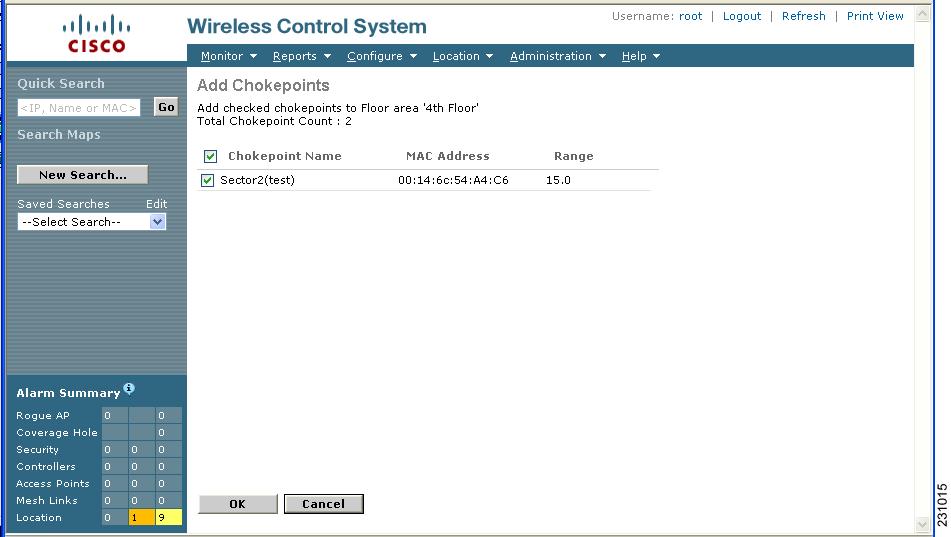Viewport: 951px width, 537px height.
Task: Toggle the select-all chokepoints checkbox
Action: tap(210, 157)
